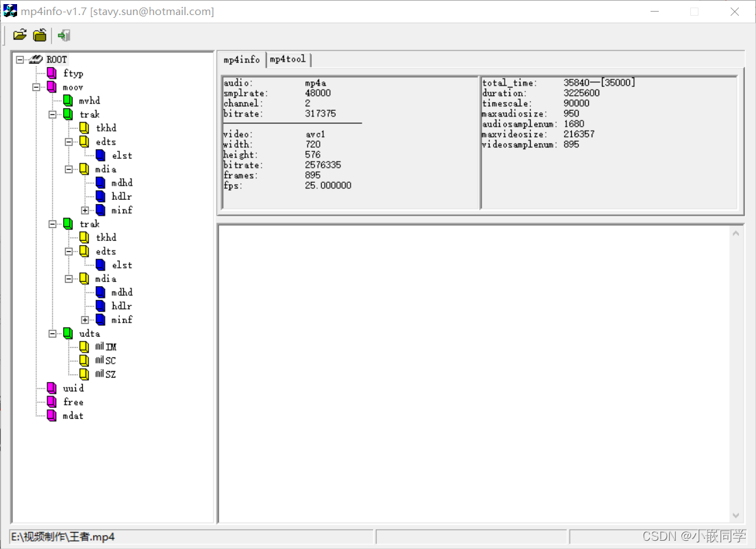The height and width of the screenshot is (549, 756).
Task: Click the duration value 3225600
Action: pyautogui.click(x=581, y=93)
